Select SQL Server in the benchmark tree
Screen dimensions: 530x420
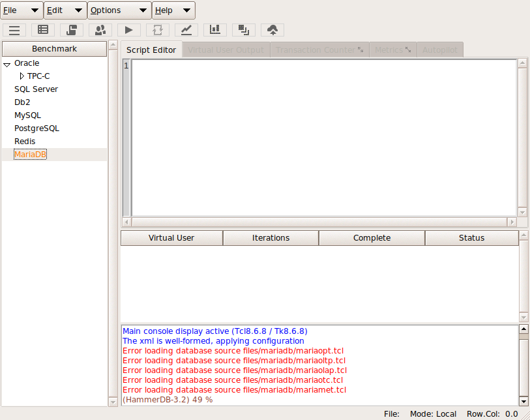(x=36, y=89)
